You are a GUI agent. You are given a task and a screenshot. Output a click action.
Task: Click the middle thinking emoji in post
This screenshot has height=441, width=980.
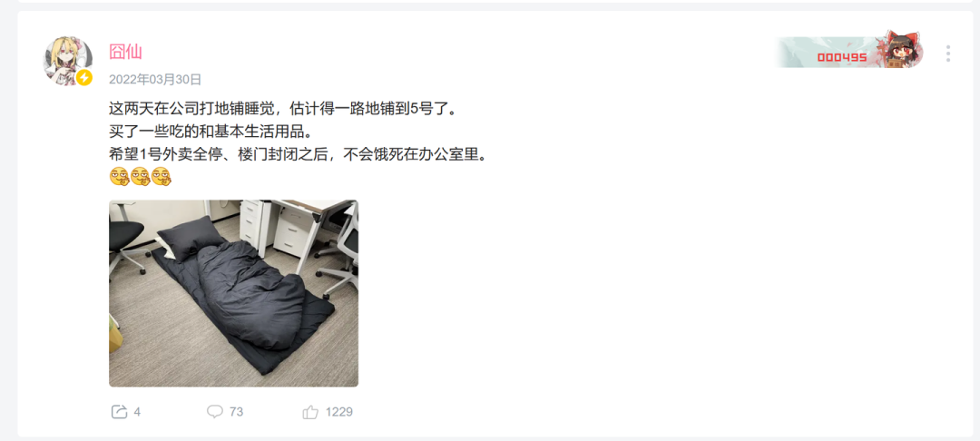140,177
